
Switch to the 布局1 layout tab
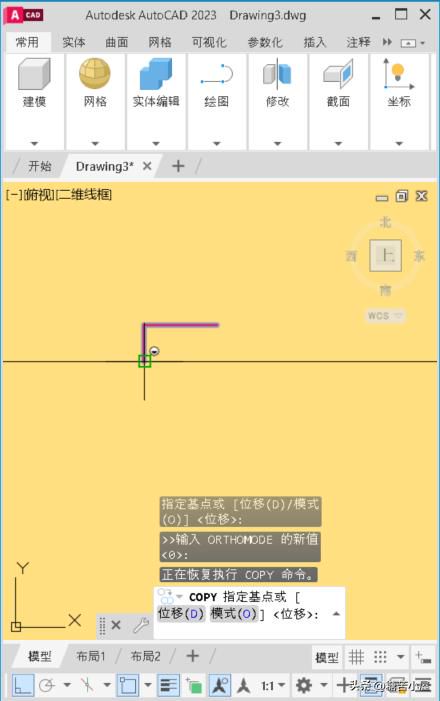pyautogui.click(x=91, y=656)
